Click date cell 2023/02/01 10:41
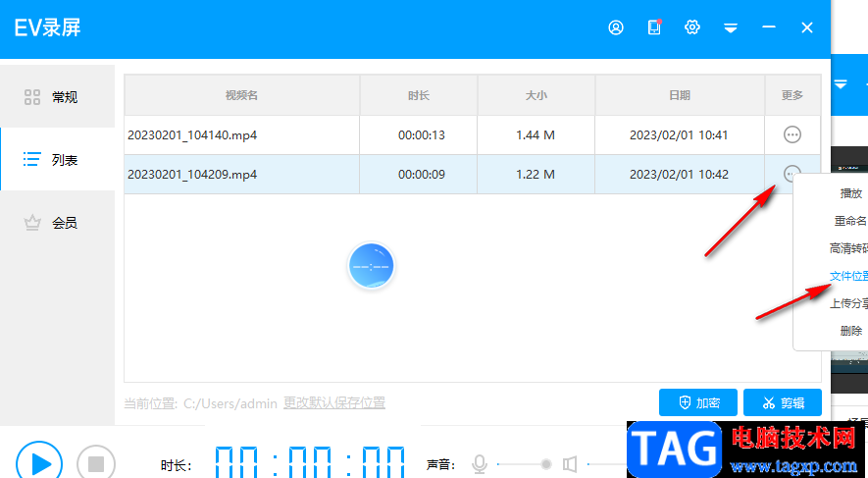The image size is (868, 478). 679,135
